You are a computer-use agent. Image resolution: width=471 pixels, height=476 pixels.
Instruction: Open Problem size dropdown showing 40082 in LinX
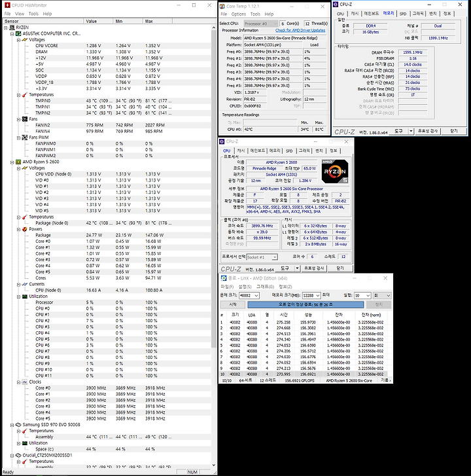pos(256,295)
